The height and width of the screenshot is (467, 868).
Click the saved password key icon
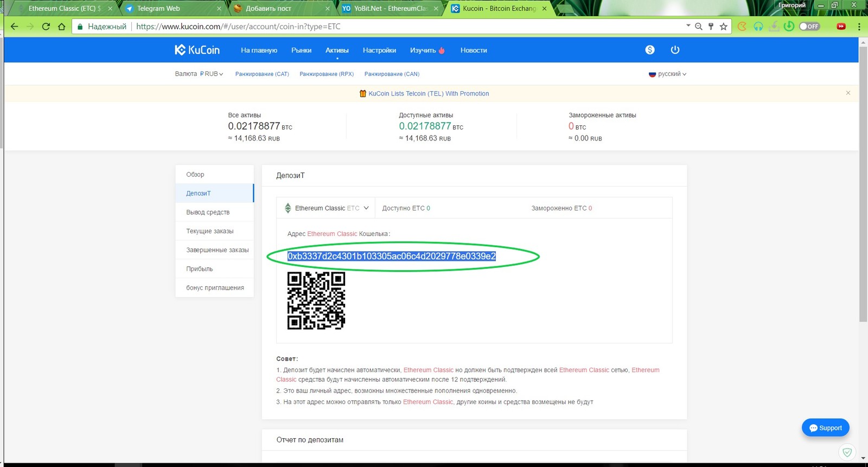[x=711, y=26]
